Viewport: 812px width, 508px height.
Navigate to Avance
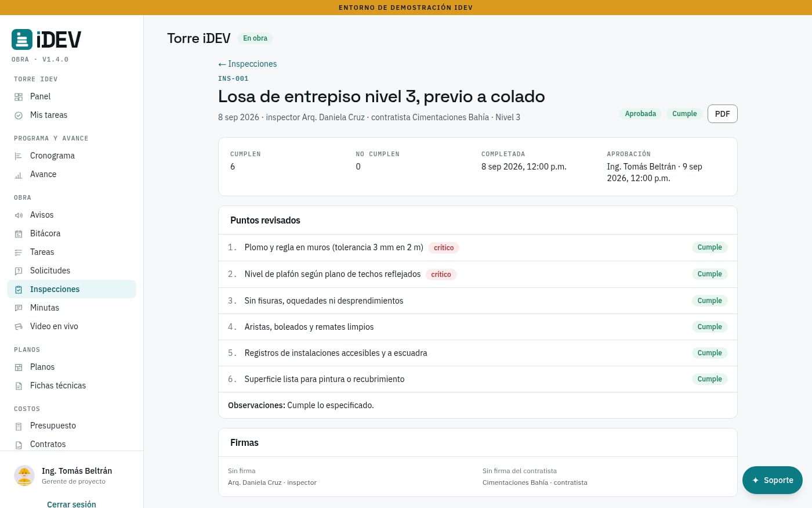pos(71,174)
